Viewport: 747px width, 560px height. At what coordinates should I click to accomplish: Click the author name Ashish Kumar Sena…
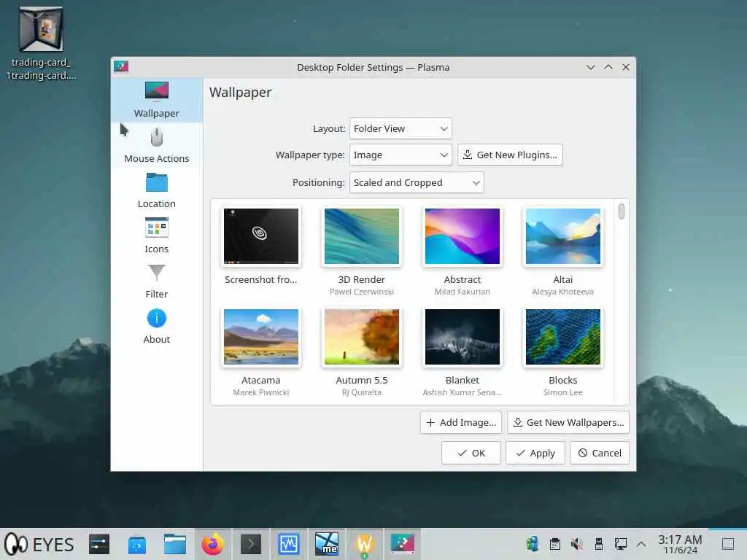[x=462, y=392]
